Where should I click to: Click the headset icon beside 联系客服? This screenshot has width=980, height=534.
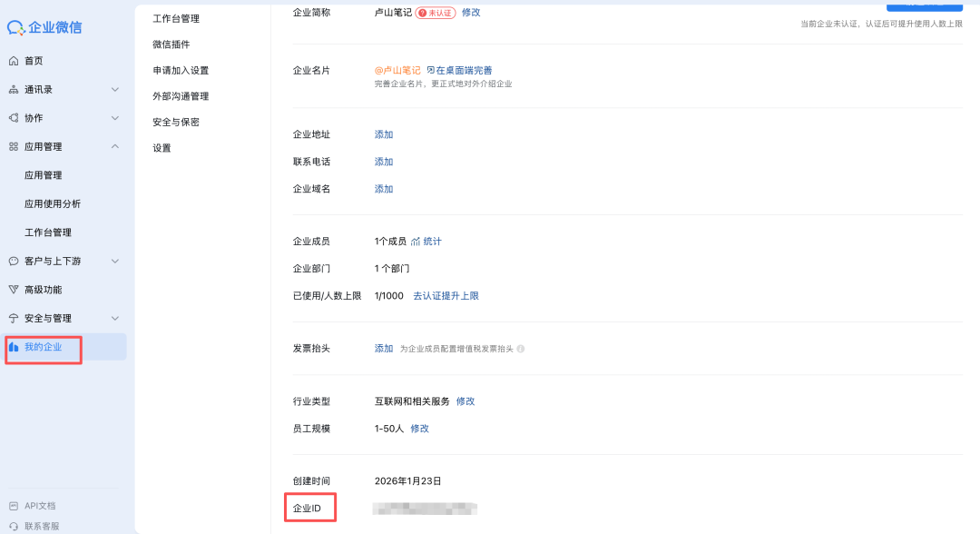click(14, 527)
